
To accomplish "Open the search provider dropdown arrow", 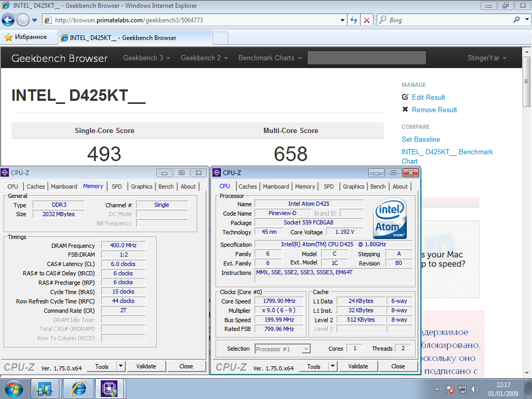I will point(527,20).
